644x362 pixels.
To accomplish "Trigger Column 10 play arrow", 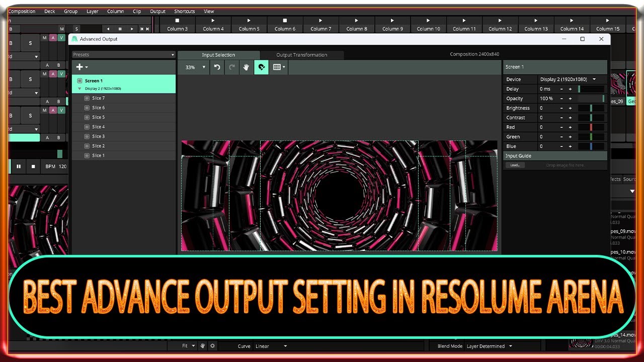I will (428, 21).
